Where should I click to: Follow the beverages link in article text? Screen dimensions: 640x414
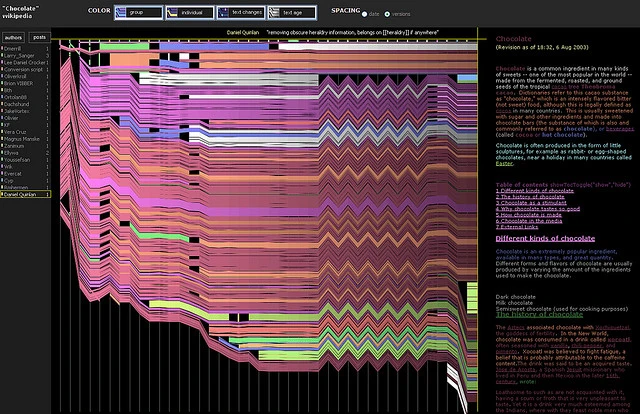click(620, 129)
